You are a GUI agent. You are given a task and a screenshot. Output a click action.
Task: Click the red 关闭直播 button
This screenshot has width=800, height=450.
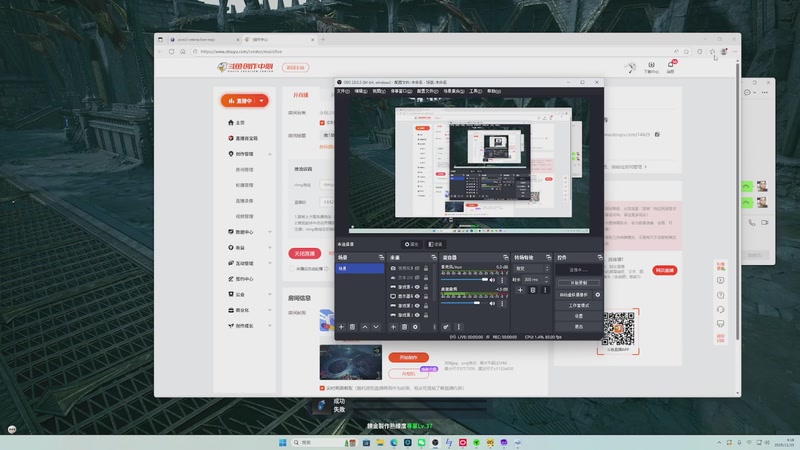point(305,254)
